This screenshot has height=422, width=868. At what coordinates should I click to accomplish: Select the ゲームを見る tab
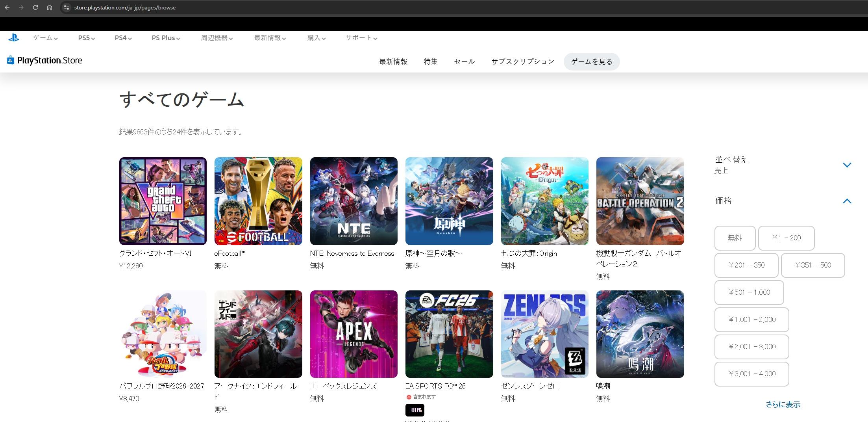(592, 61)
